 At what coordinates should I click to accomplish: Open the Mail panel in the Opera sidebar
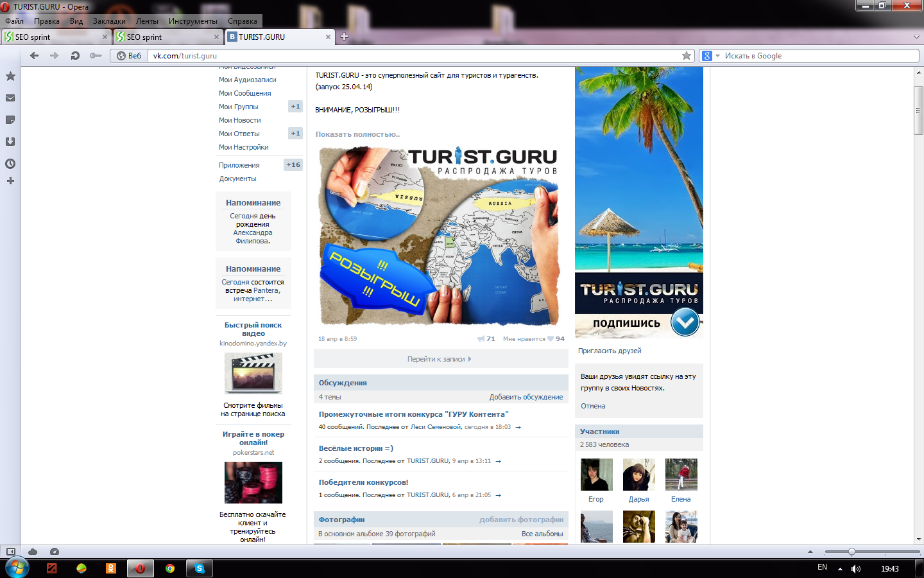[x=10, y=98]
